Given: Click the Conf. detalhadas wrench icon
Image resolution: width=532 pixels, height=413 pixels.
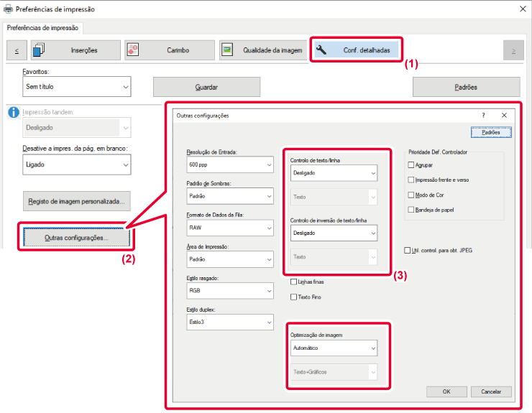Looking at the screenshot, I should click(x=321, y=50).
